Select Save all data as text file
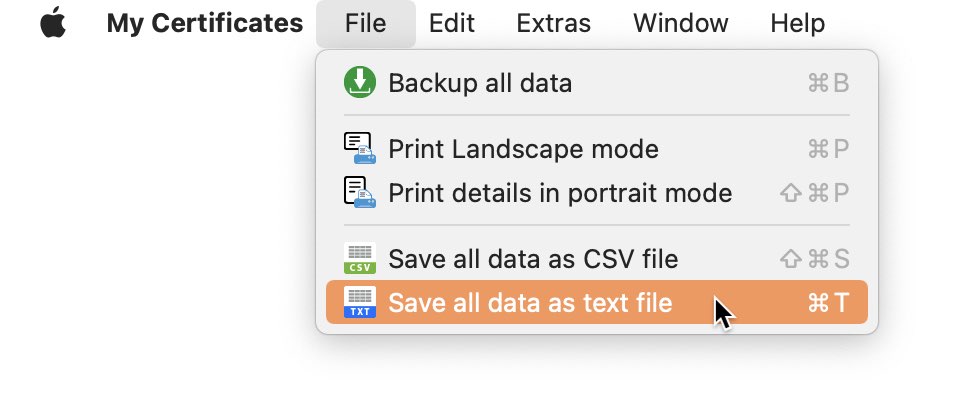The image size is (960, 403). point(597,303)
